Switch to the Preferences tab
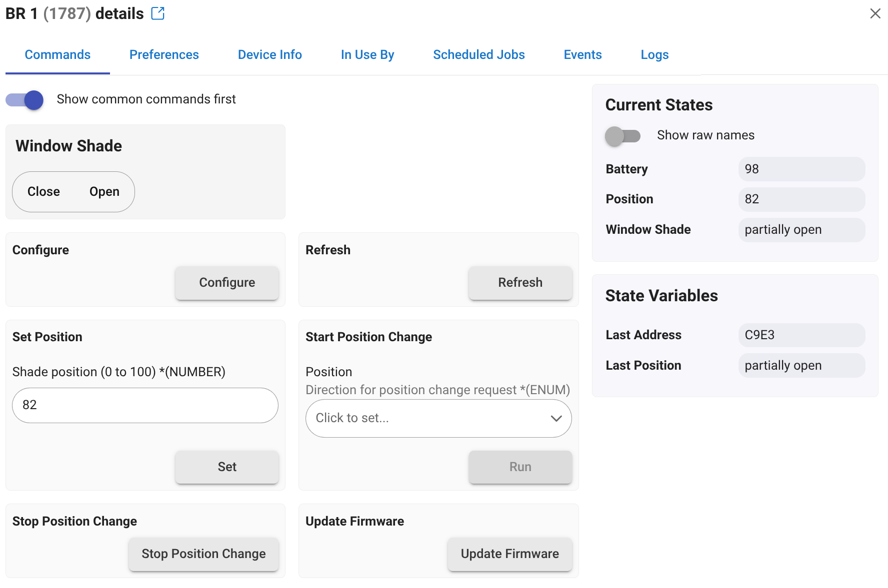Image resolution: width=888 pixels, height=588 pixels. point(164,55)
